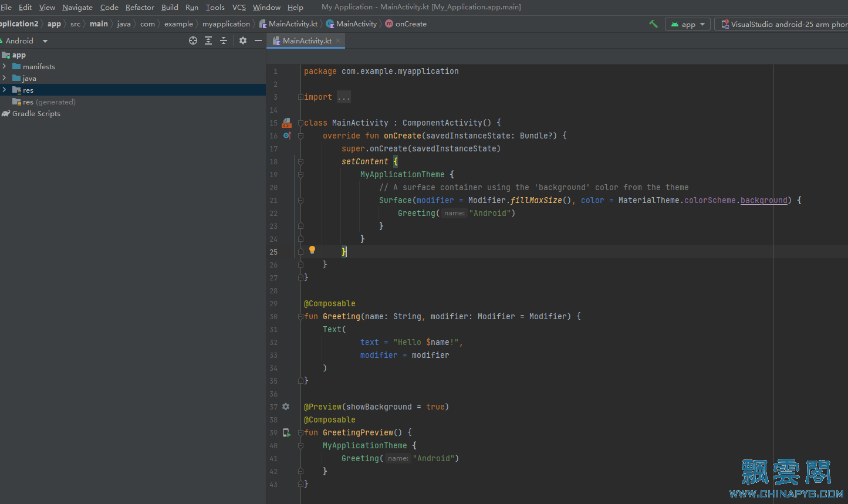Expand folded import block on line 3
Image resolution: width=848 pixels, height=504 pixels.
pyautogui.click(x=300, y=97)
